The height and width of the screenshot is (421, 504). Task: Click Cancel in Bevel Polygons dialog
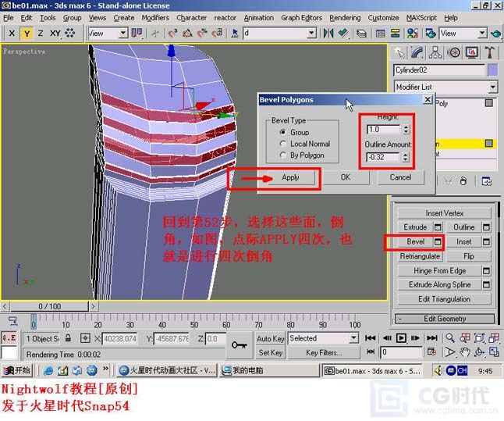click(400, 177)
